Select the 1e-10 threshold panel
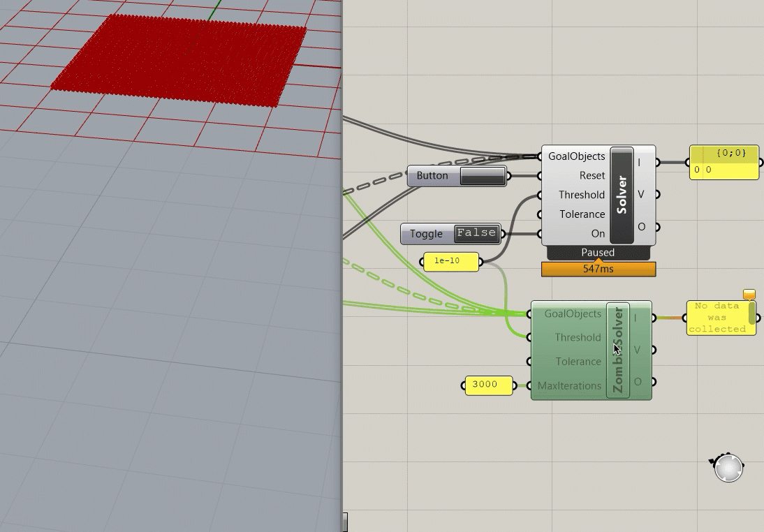 (x=451, y=261)
